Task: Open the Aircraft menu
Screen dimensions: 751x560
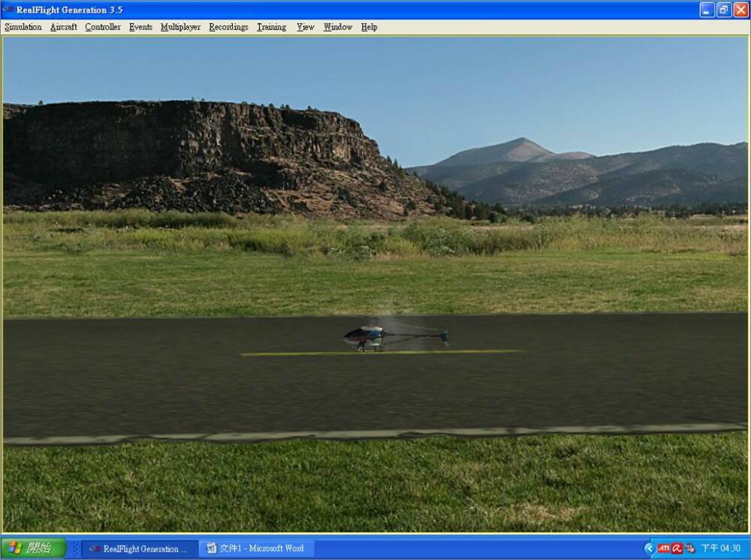Action: (64, 27)
